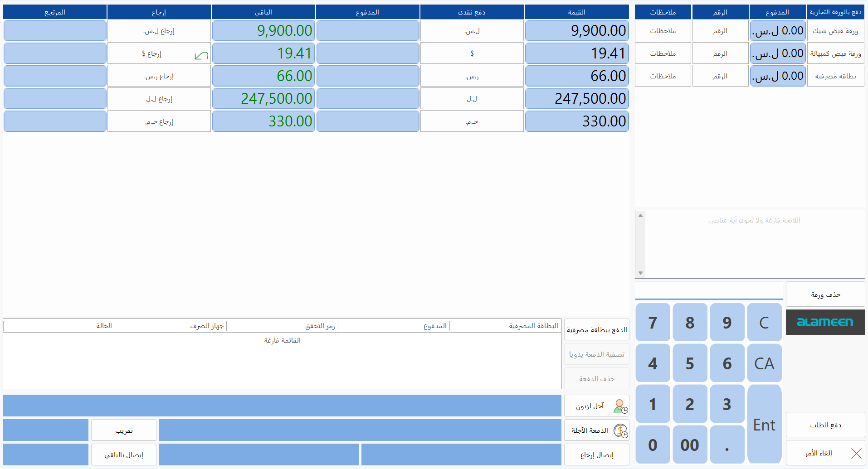This screenshot has height=469, width=868.
Task: Click the rounding button (تقريب)
Action: point(124,430)
